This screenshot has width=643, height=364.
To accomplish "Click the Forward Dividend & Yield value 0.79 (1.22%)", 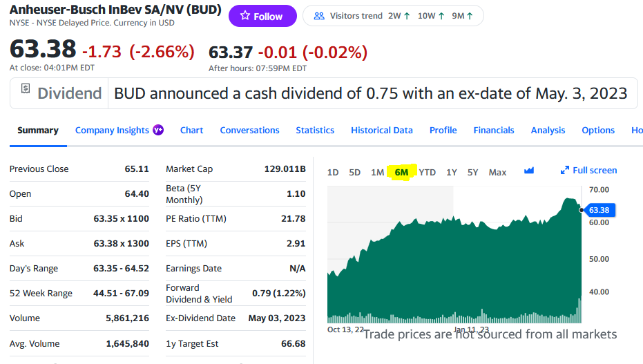I will 279,294.
